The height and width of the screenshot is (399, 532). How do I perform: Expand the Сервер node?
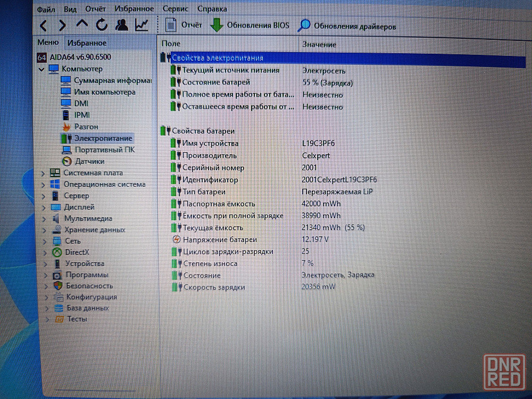44,196
